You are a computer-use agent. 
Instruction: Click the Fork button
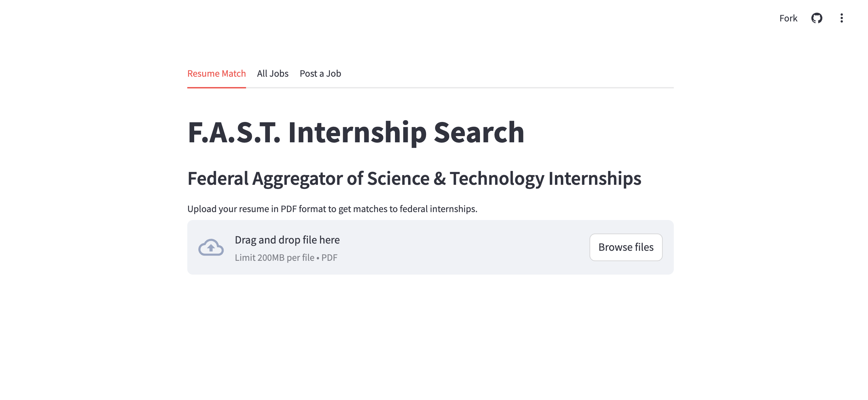pos(788,18)
